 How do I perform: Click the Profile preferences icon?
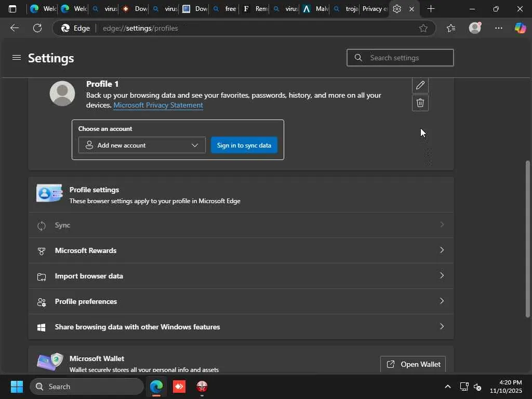tap(42, 302)
